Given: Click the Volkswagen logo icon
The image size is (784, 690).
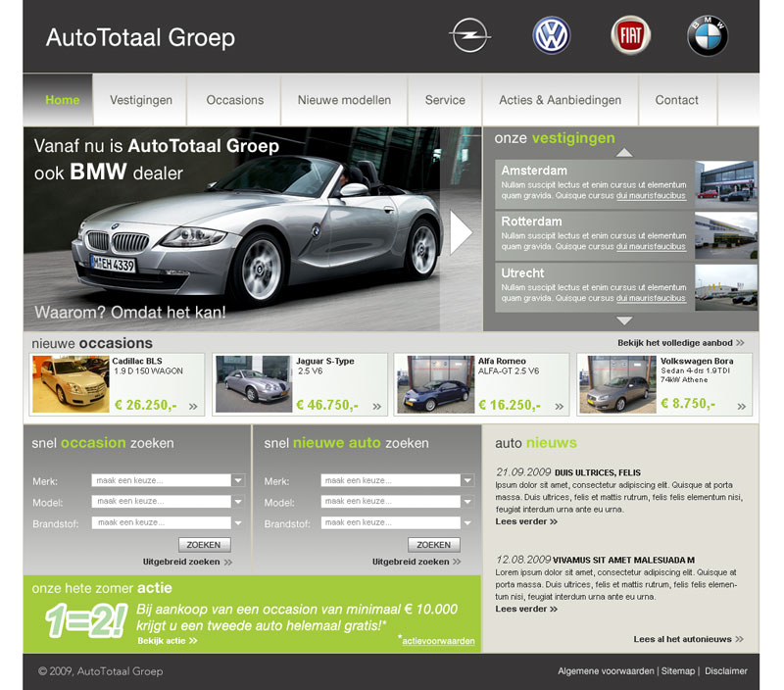Looking at the screenshot, I should click(x=551, y=36).
